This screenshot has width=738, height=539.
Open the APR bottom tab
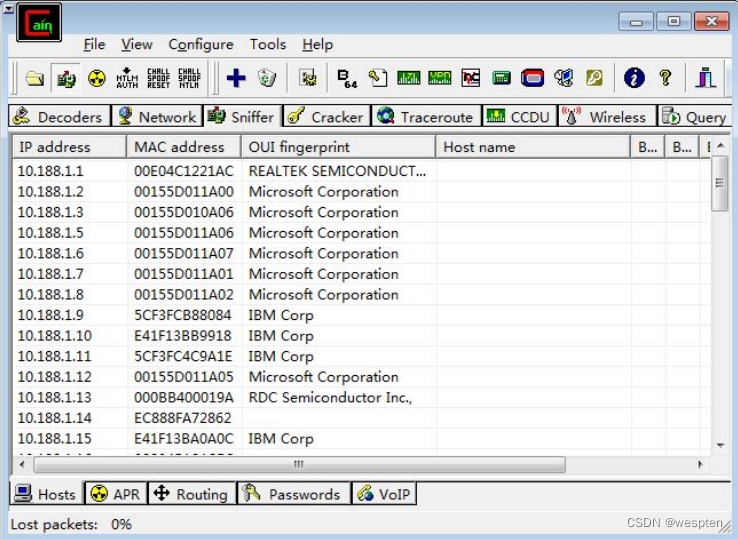pos(116,494)
